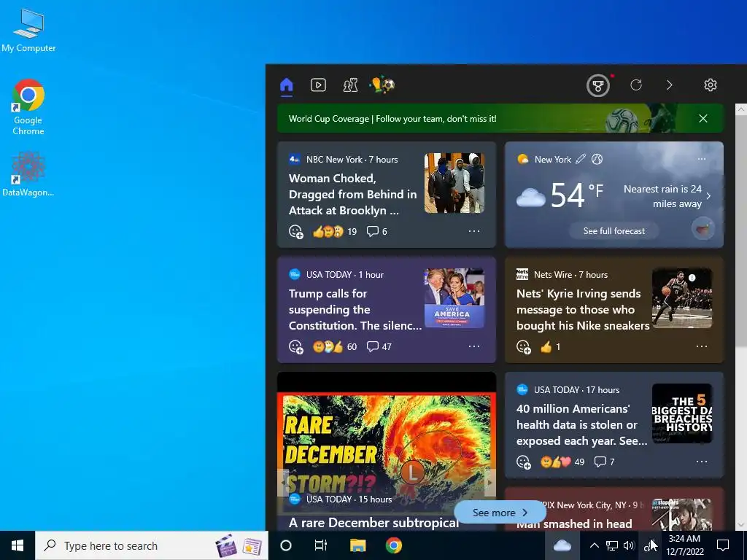Read the Woman Choked Brooklyn attack headline
747x560 pixels.
[352, 194]
